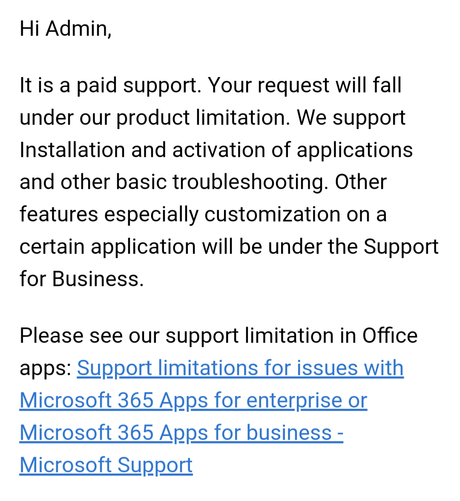This screenshot has height=501, width=460.
Task: Click the word 'business' in the link
Action: [x=289, y=433]
